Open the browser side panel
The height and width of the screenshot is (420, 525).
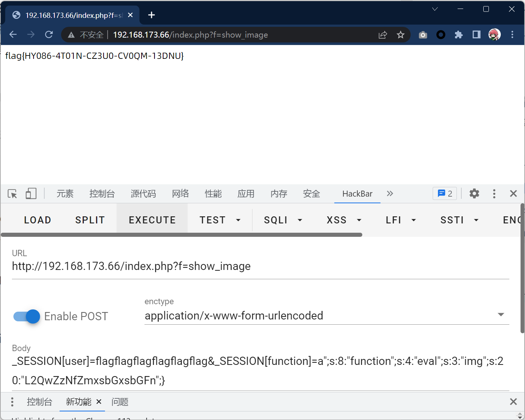(476, 35)
